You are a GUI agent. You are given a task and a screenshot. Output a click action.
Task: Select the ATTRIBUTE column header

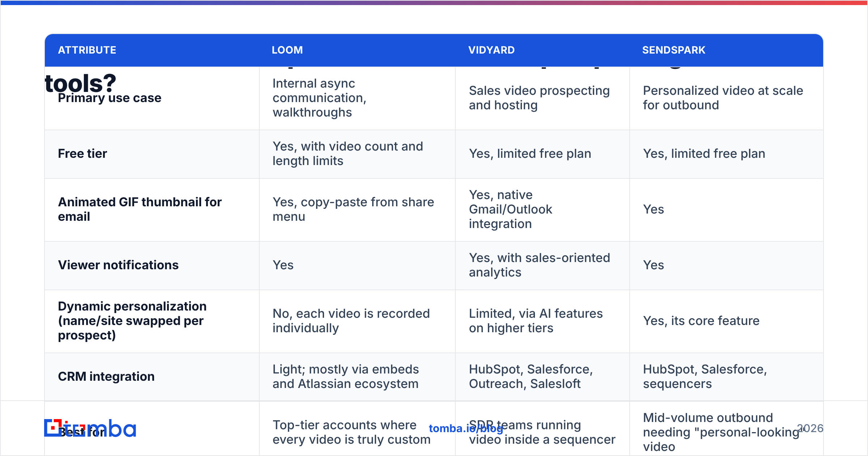click(x=87, y=50)
